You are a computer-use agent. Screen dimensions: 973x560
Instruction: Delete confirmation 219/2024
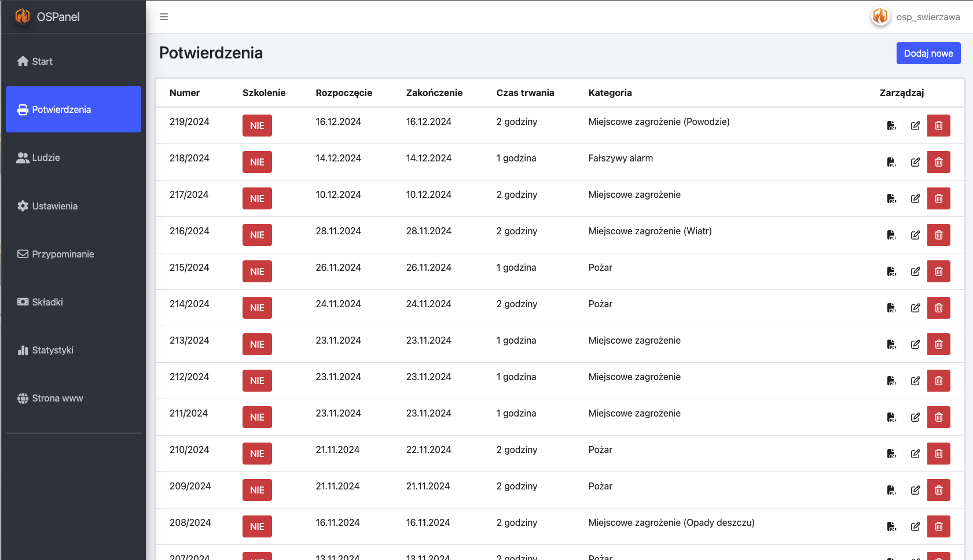pos(939,126)
